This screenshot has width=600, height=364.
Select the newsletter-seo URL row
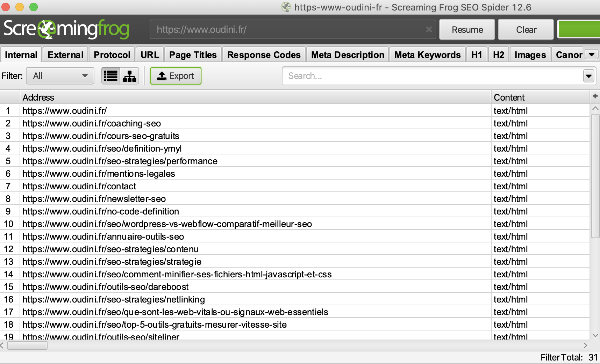click(295, 199)
